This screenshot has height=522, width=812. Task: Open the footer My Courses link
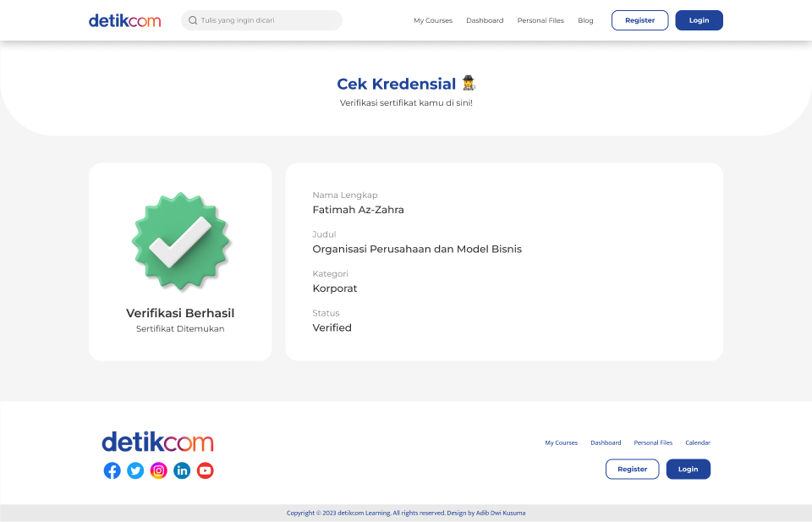[561, 442]
